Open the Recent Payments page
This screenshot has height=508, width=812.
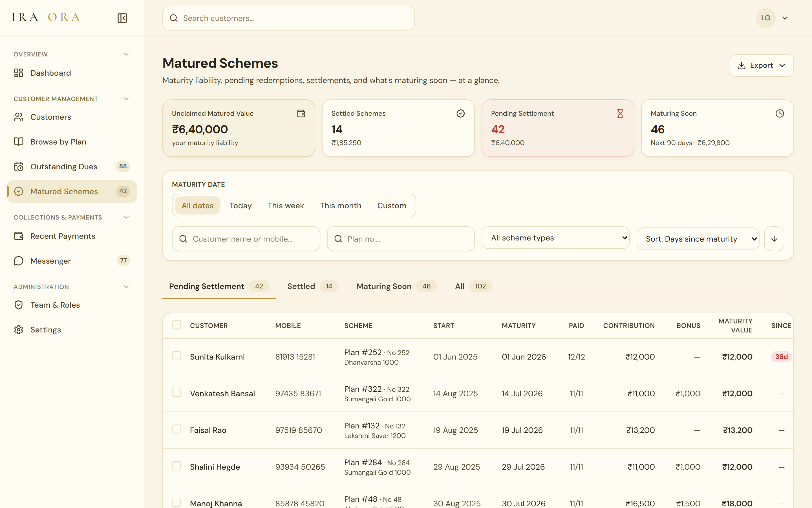pos(72,236)
